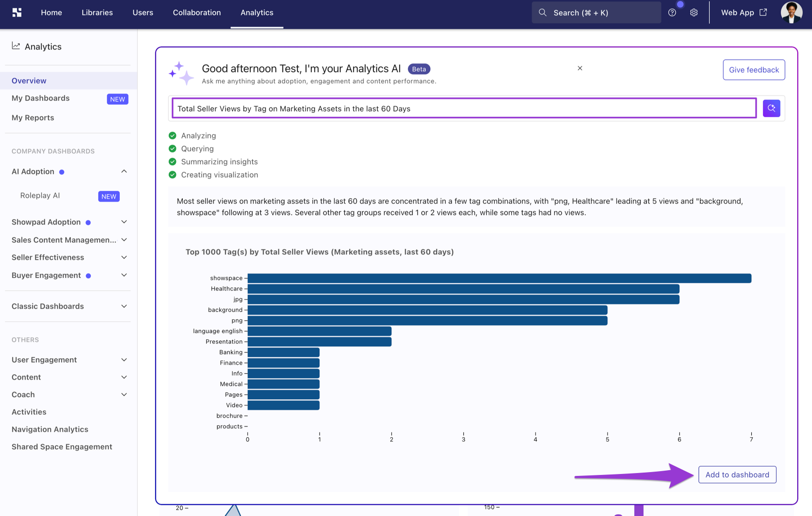Open Web App external link icon
The height and width of the screenshot is (516, 812).
pyautogui.click(x=763, y=12)
